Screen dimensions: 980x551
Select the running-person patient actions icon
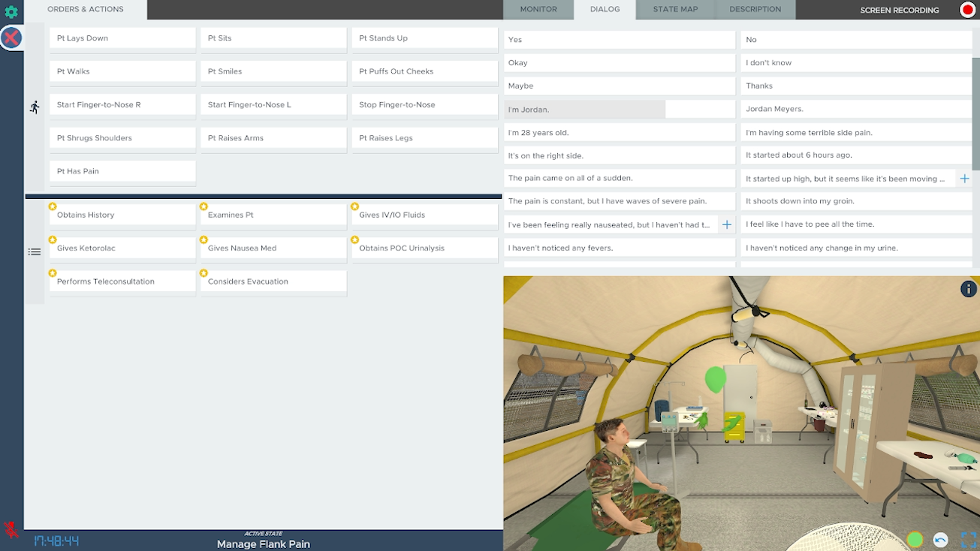[x=35, y=107]
